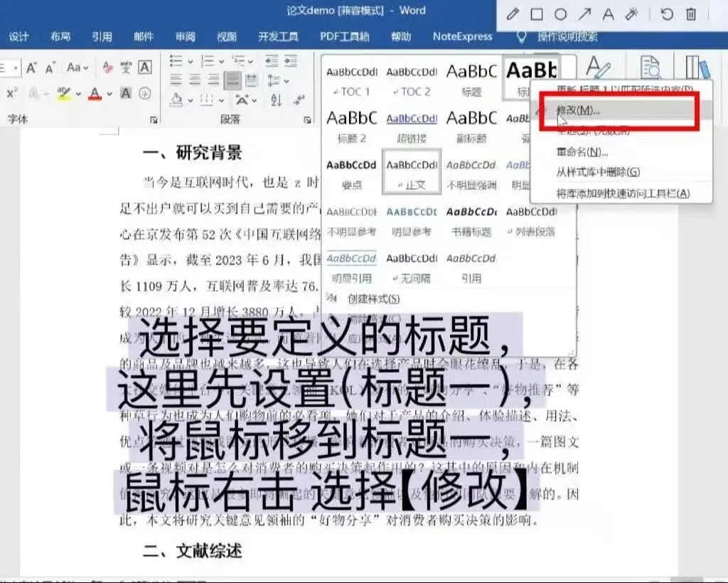Apply paragraph shading paint bucket
This screenshot has height=583, width=728.
176,100
